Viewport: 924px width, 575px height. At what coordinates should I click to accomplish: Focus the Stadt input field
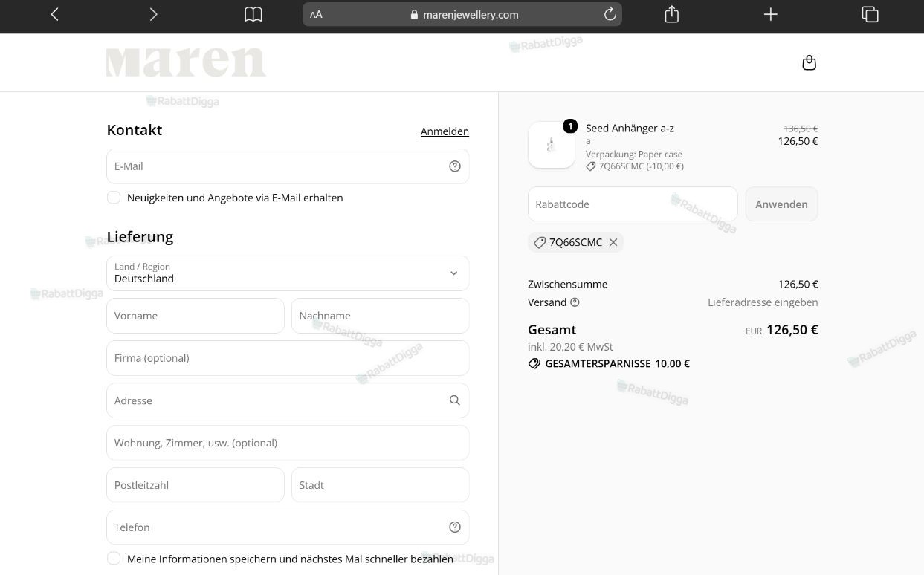(380, 485)
